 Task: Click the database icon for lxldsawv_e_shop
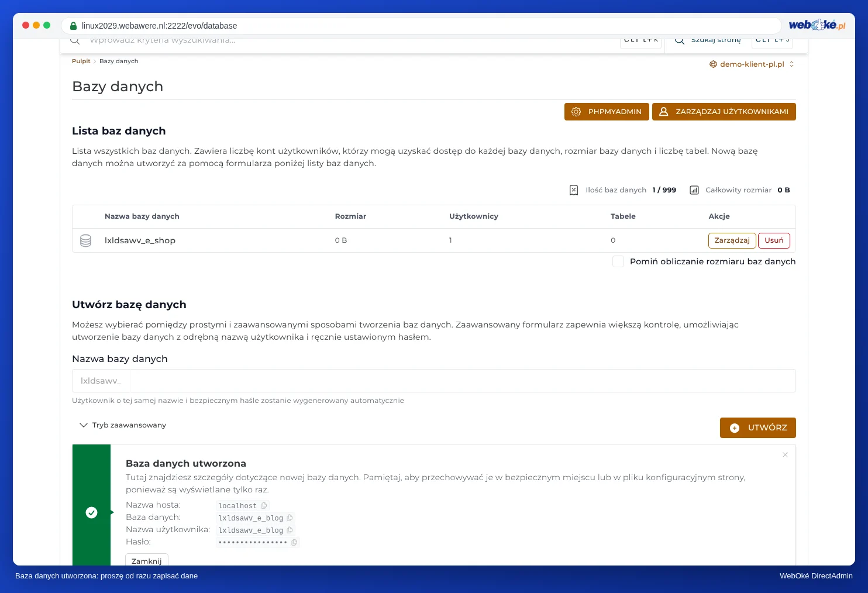point(85,240)
